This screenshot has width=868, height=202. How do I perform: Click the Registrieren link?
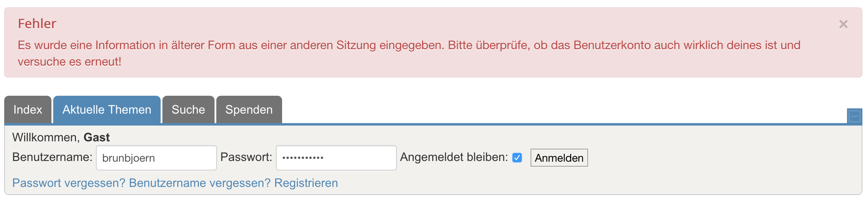[306, 183]
